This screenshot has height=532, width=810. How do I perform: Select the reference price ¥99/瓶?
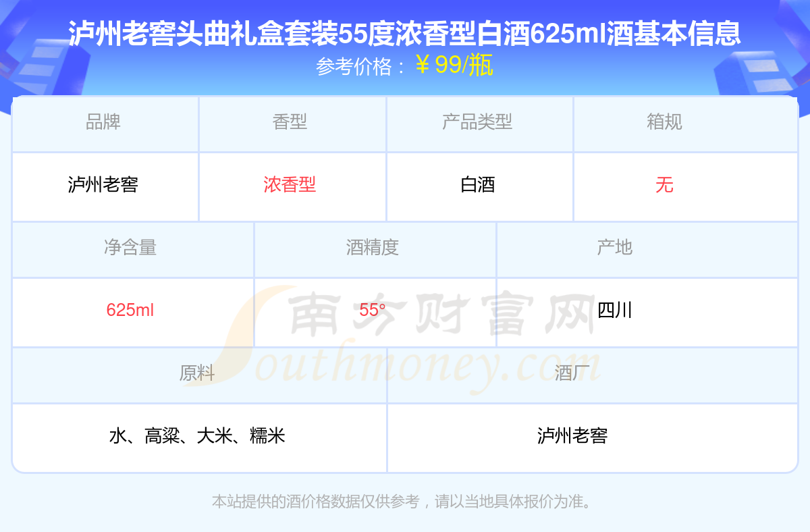[x=454, y=65]
